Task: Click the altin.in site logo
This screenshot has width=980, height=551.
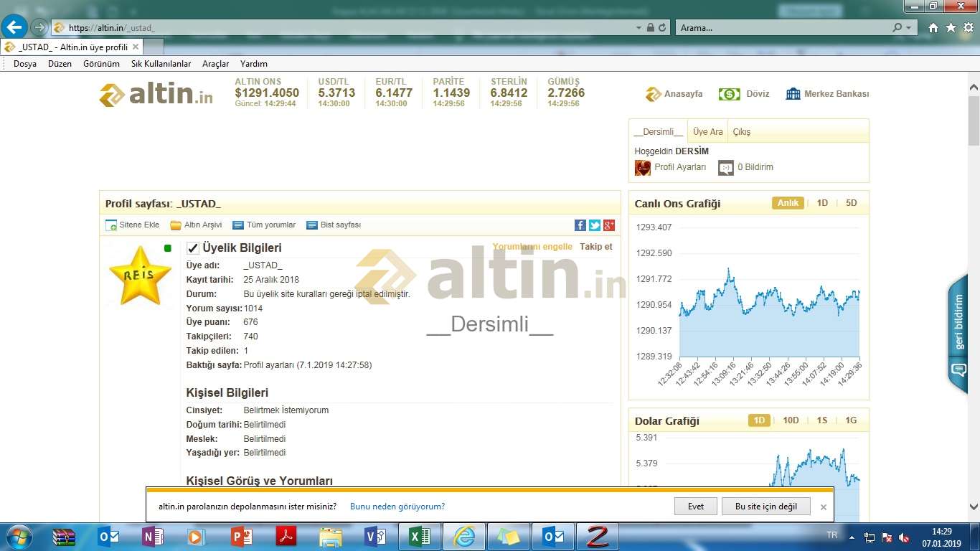Action: (x=156, y=94)
